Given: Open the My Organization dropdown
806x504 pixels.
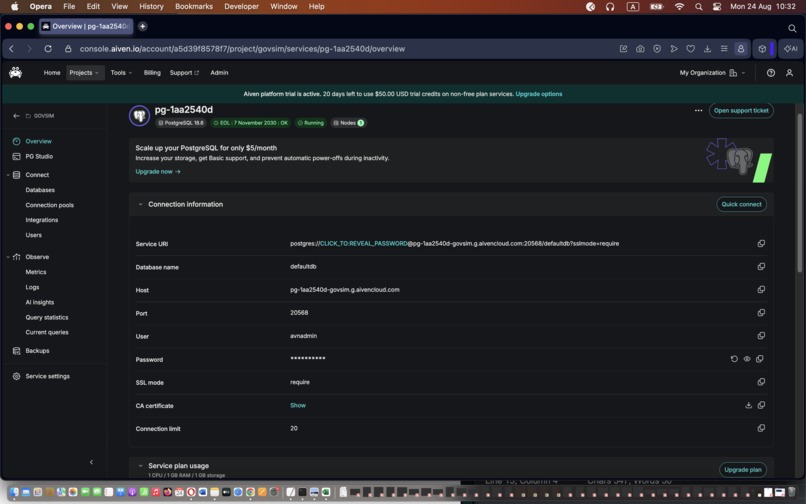Looking at the screenshot, I should [x=712, y=73].
